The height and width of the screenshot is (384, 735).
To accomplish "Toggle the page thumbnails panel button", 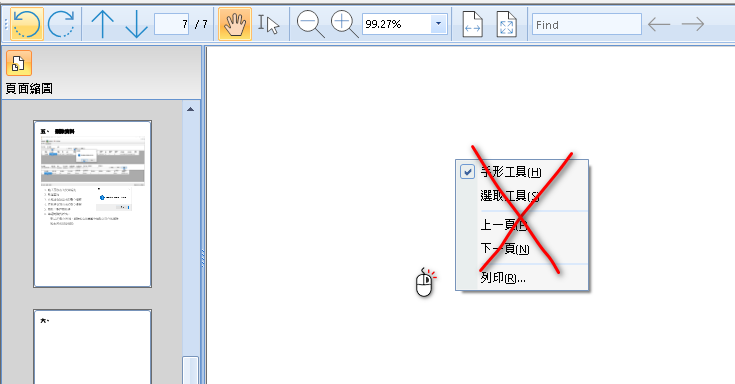I will [x=19, y=63].
